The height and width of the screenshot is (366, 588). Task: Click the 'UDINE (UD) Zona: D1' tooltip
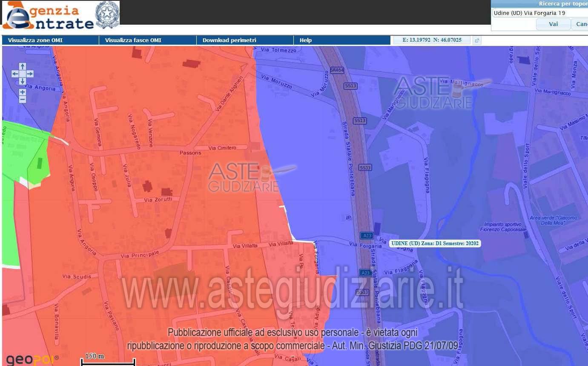(435, 243)
